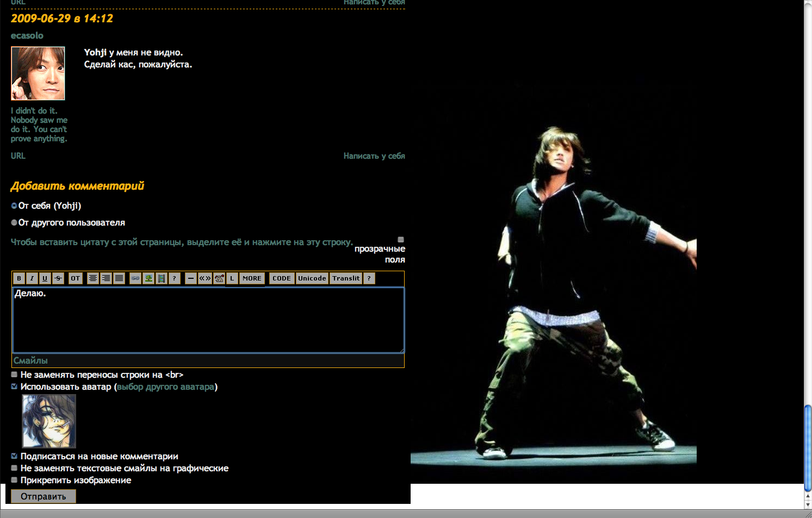
Task: Click the CODE toolbar button
Action: [x=282, y=278]
